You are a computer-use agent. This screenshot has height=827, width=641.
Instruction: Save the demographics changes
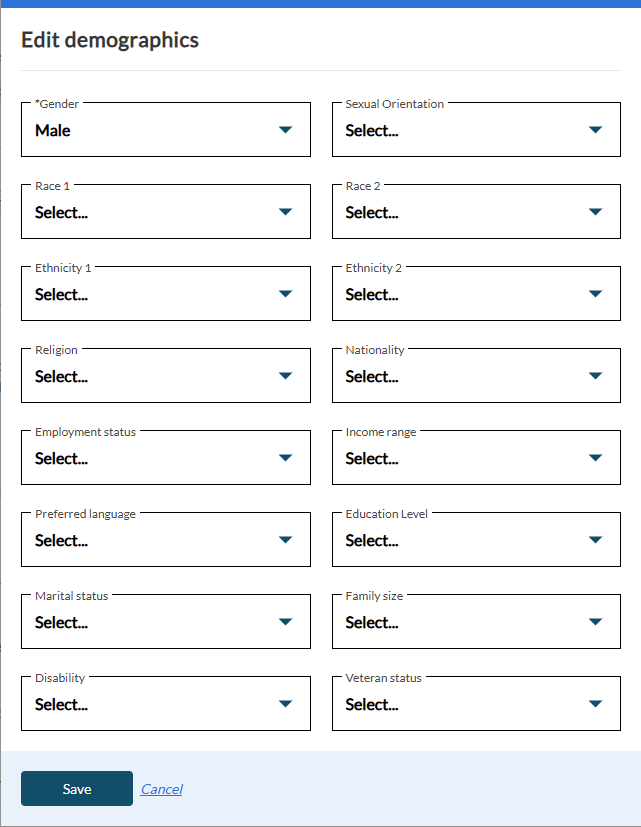tap(77, 789)
